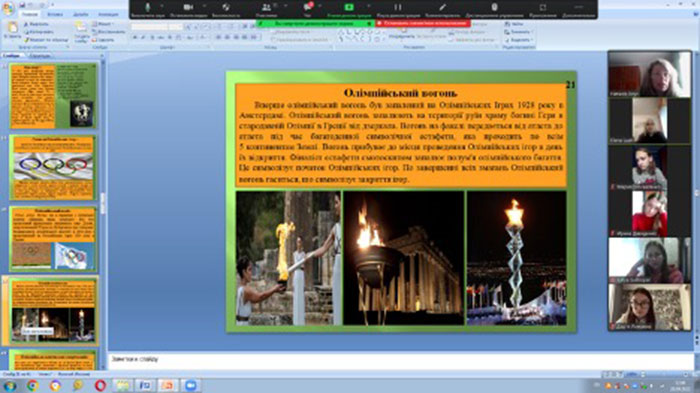
Task: Open the Анимация ribbon tab
Action: [x=108, y=15]
